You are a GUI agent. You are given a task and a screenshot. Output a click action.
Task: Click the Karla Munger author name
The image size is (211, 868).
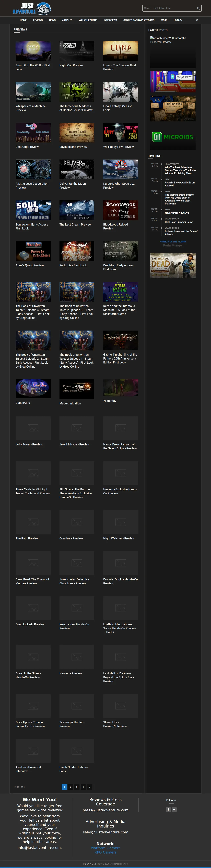pyautogui.click(x=173, y=245)
